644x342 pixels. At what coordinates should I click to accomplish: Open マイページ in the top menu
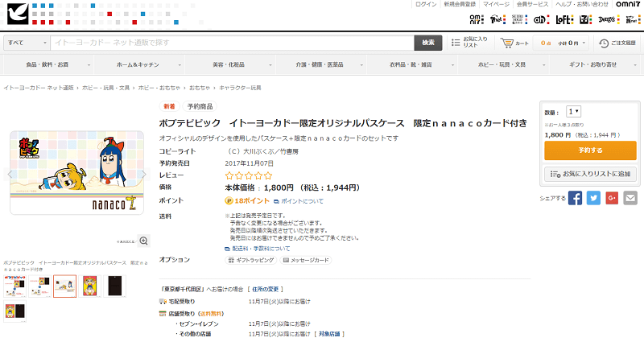(x=496, y=4)
